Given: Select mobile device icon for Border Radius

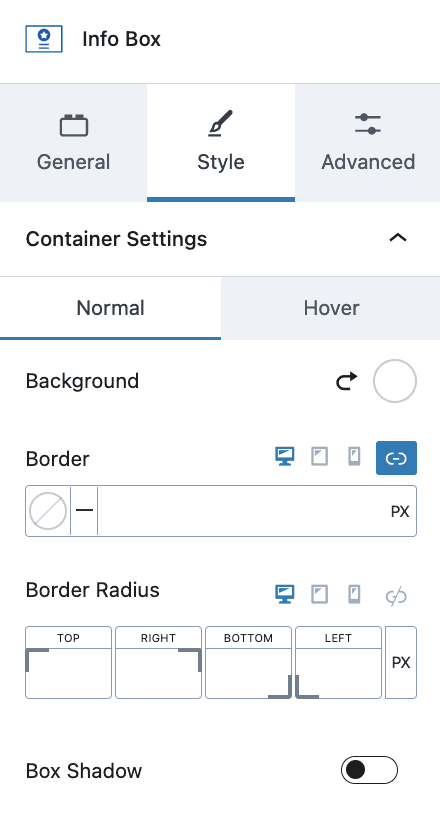Looking at the screenshot, I should (x=354, y=594).
